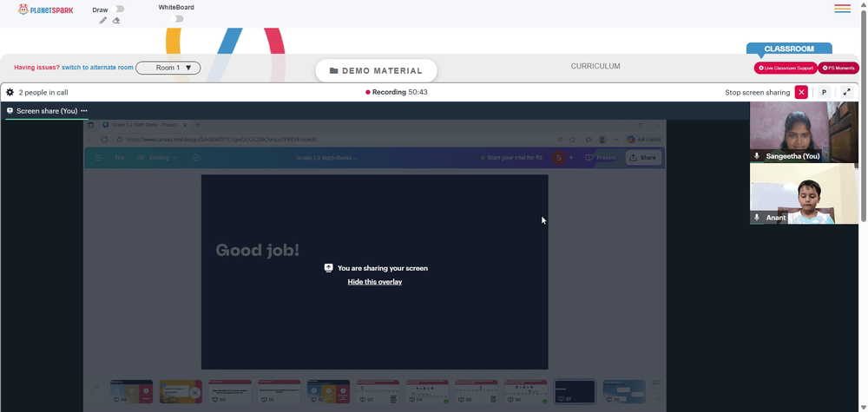Click the Grade 1-2 Math Demo title
The height and width of the screenshot is (412, 868).
[326, 158]
